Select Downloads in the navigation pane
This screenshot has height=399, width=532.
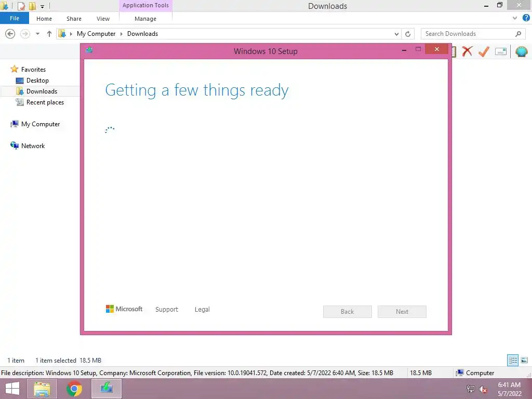[42, 91]
